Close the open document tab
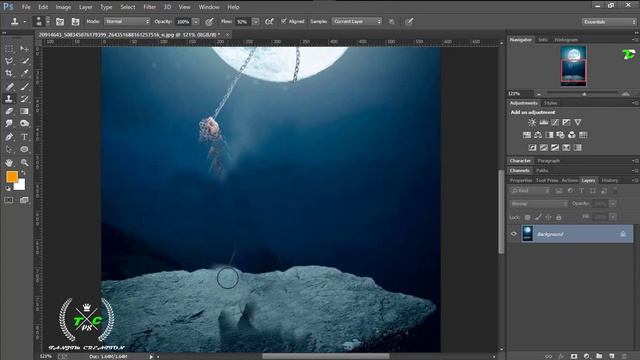The height and width of the screenshot is (360, 640). pyautogui.click(x=227, y=35)
